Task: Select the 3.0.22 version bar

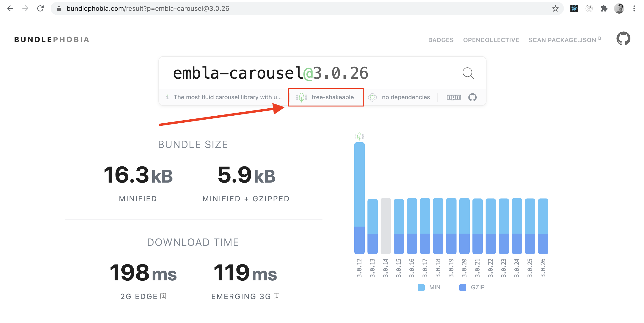Action: point(490,226)
